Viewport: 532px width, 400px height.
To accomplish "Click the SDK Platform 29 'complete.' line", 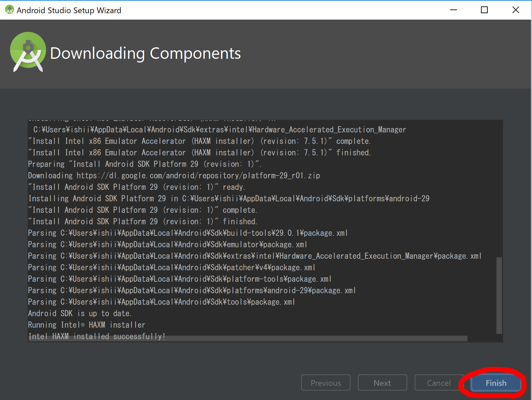I will tap(143, 210).
